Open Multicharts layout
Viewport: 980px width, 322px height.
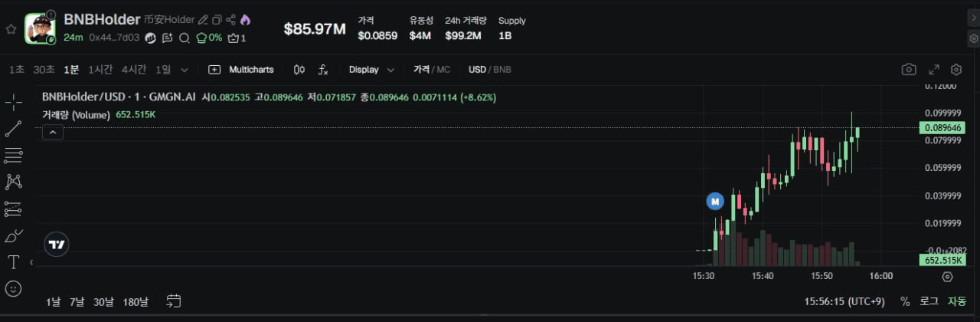coord(241,70)
